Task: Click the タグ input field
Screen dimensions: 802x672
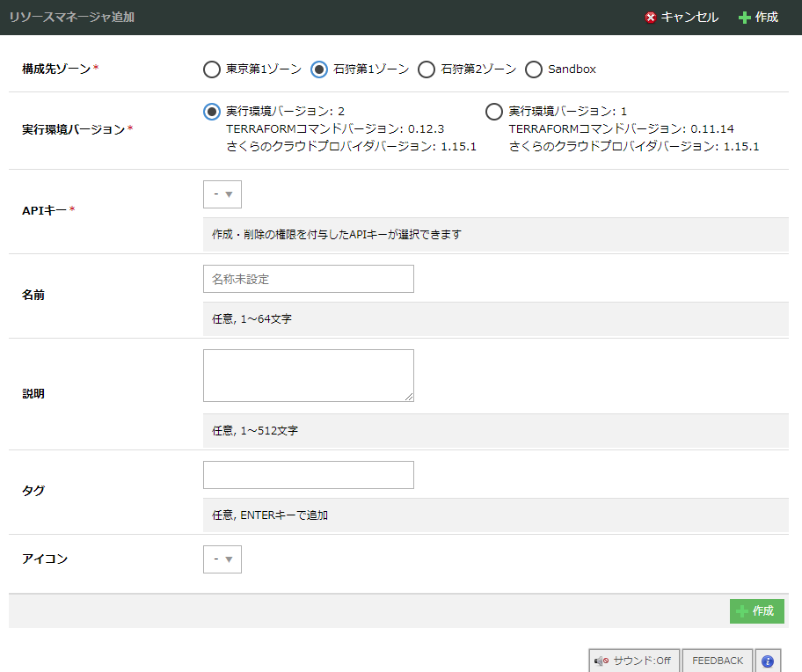Action: pyautogui.click(x=308, y=475)
